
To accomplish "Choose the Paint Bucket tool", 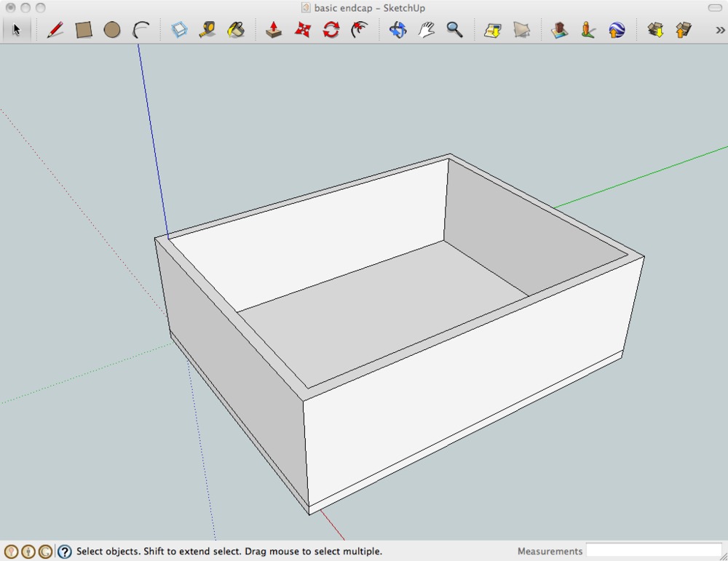I will click(x=236, y=30).
